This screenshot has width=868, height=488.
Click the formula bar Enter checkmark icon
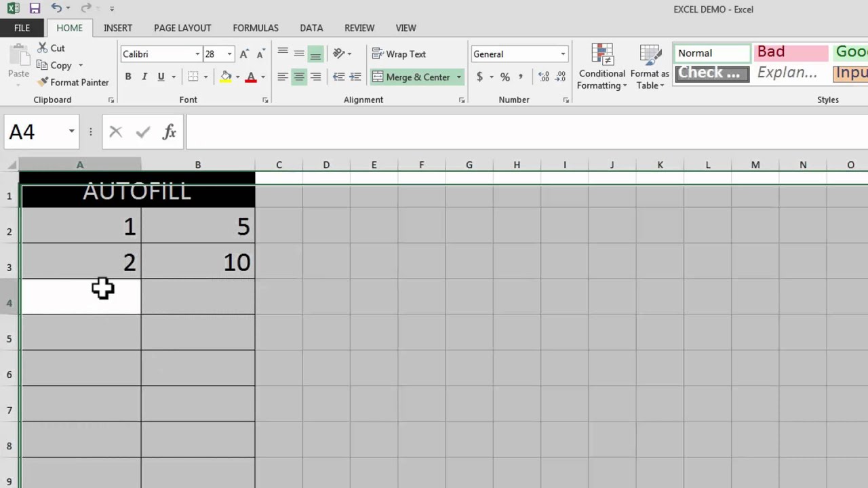point(142,131)
